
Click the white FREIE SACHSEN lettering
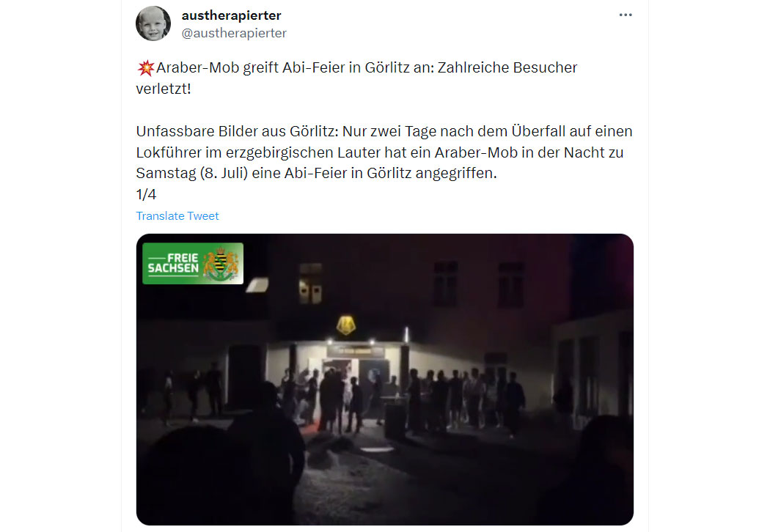coord(173,263)
